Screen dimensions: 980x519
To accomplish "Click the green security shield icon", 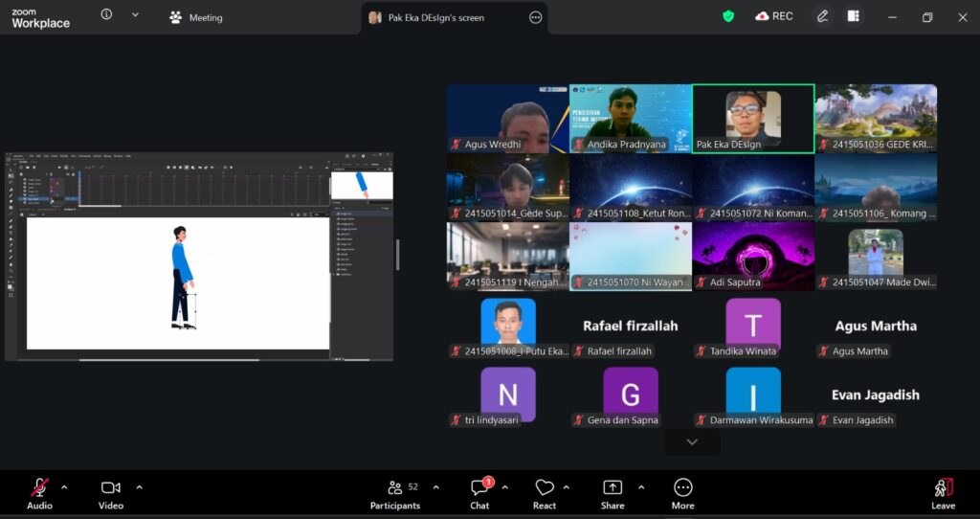I will [x=728, y=16].
